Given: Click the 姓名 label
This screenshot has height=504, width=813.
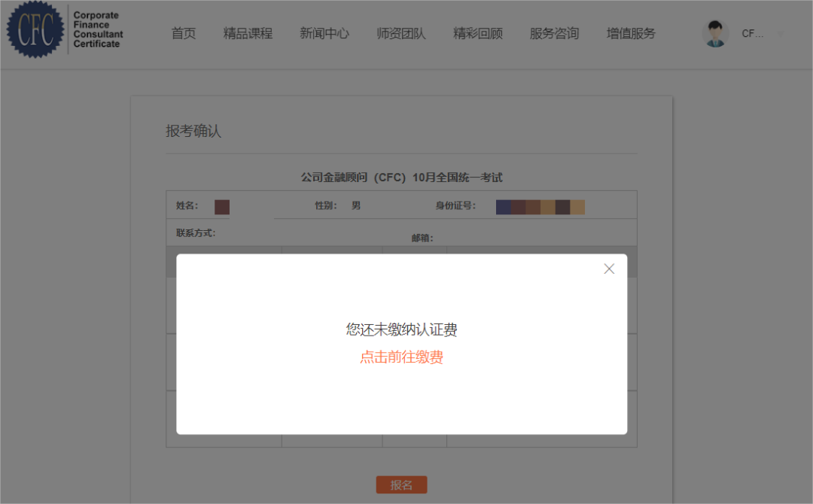Looking at the screenshot, I should [x=187, y=205].
